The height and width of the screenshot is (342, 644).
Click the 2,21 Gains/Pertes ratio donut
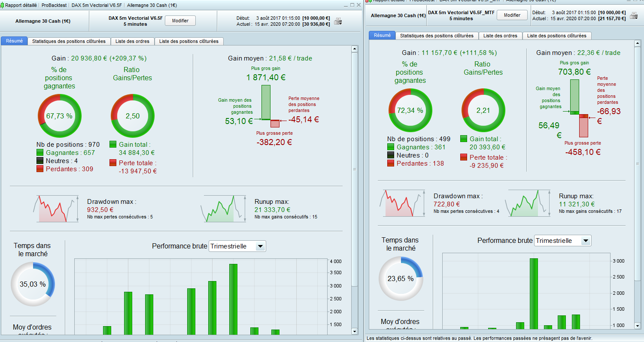(x=483, y=110)
